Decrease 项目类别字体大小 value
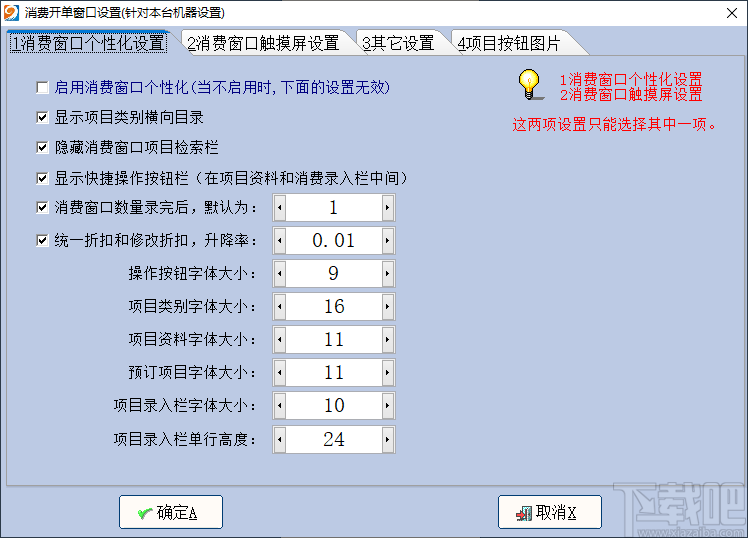The width and height of the screenshot is (748, 538). coord(280,306)
